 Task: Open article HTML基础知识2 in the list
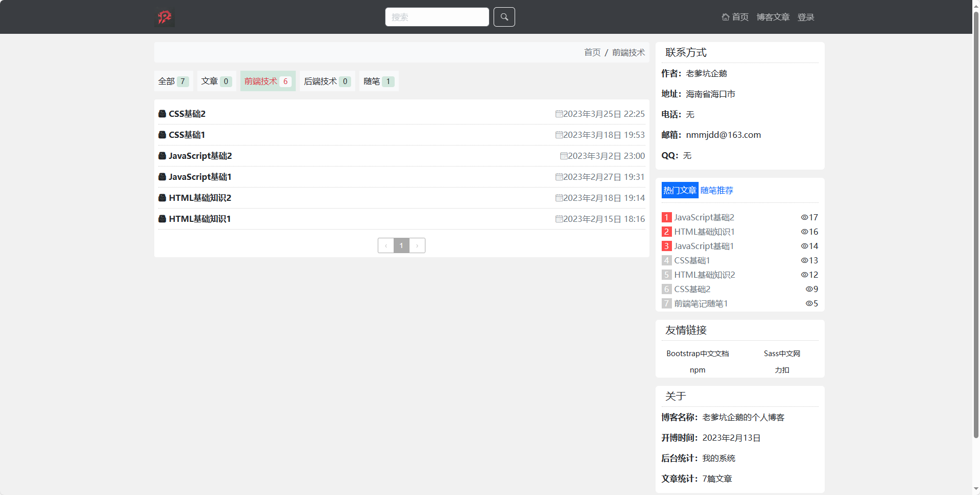pyautogui.click(x=200, y=198)
